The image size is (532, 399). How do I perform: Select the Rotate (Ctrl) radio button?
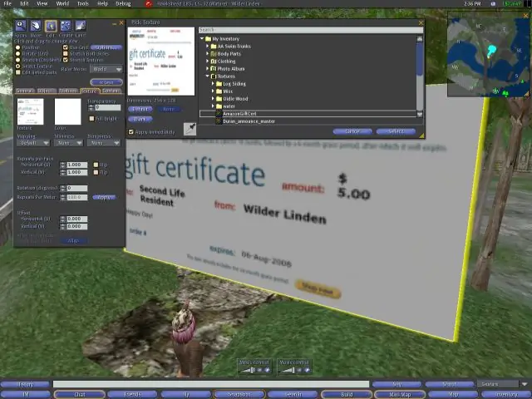(18, 53)
